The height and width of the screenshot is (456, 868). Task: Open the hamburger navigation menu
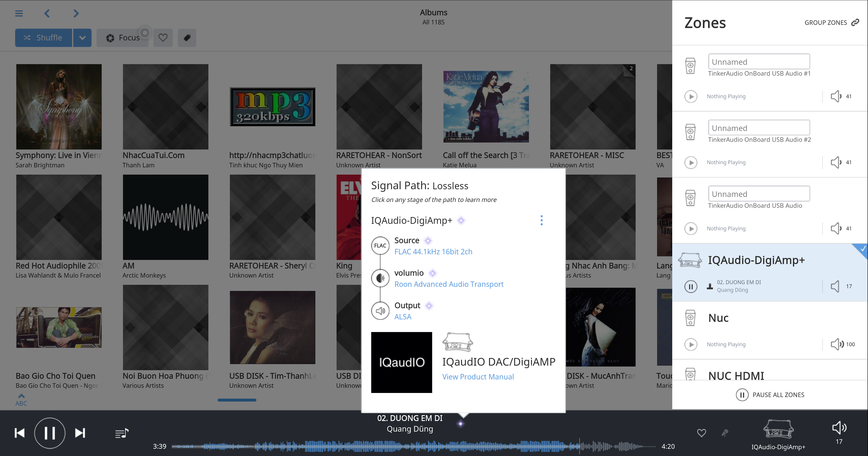pyautogui.click(x=19, y=14)
